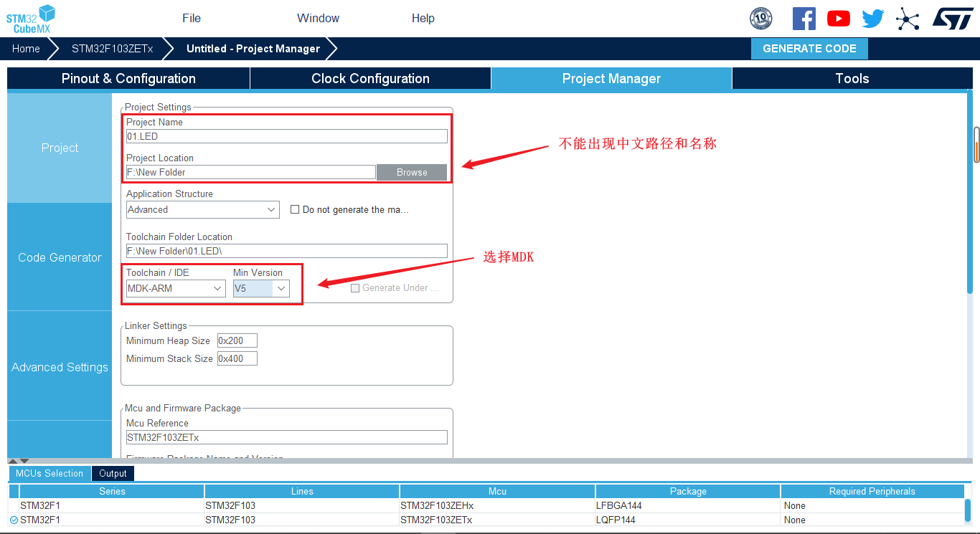
Task: Open the Facebook icon link
Action: click(x=804, y=19)
